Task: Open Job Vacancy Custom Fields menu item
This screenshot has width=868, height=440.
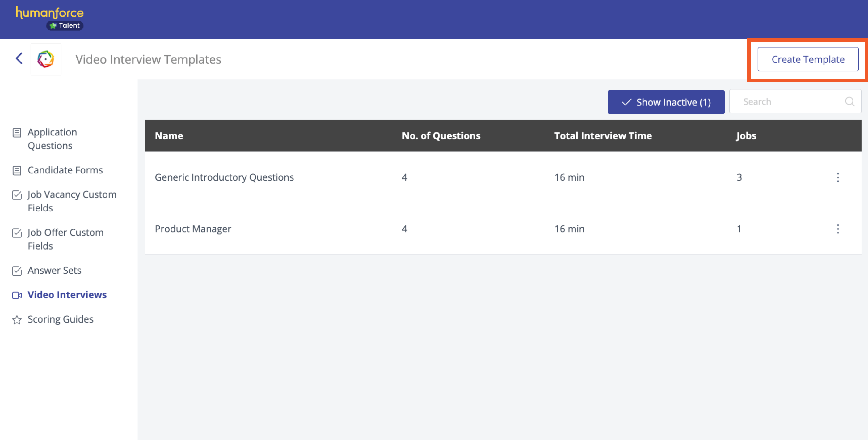Action: coord(72,201)
